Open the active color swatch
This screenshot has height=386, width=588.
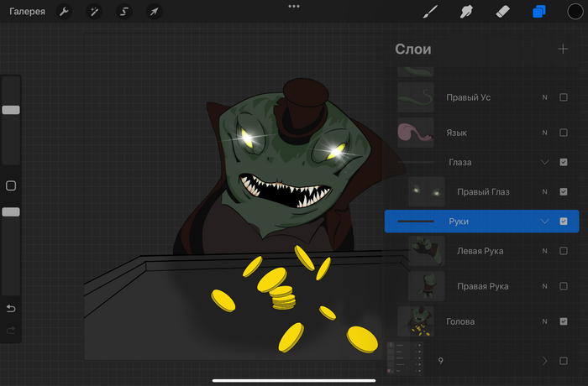tap(575, 12)
